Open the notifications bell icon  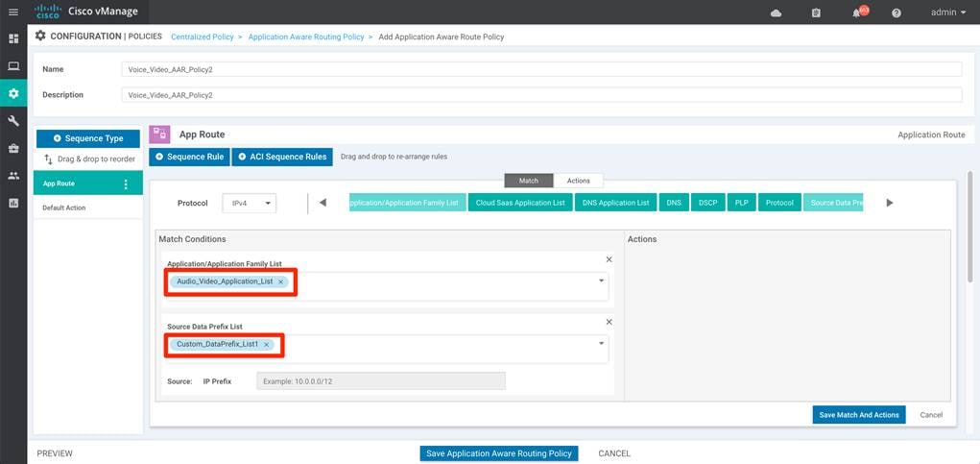pos(858,12)
